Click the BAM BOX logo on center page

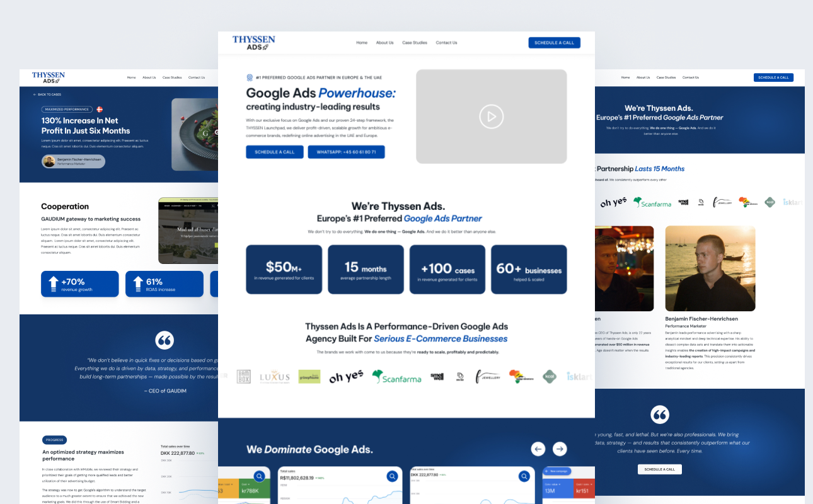click(x=244, y=377)
